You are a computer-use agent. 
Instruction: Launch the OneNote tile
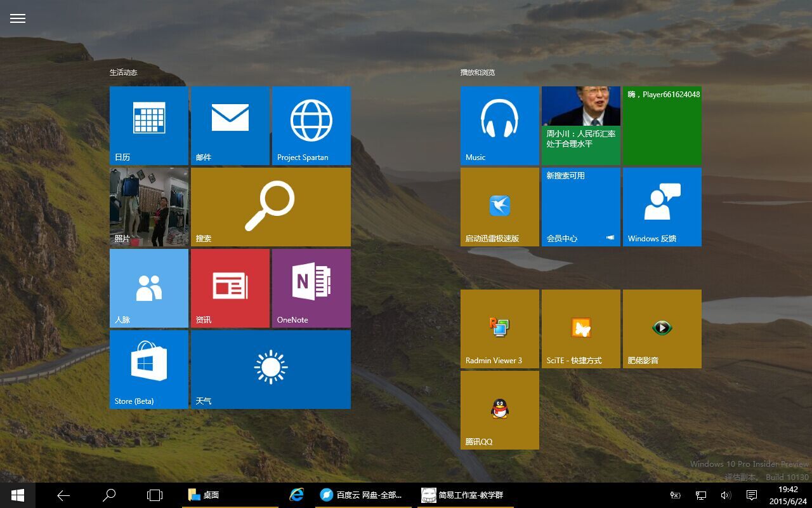pos(311,288)
